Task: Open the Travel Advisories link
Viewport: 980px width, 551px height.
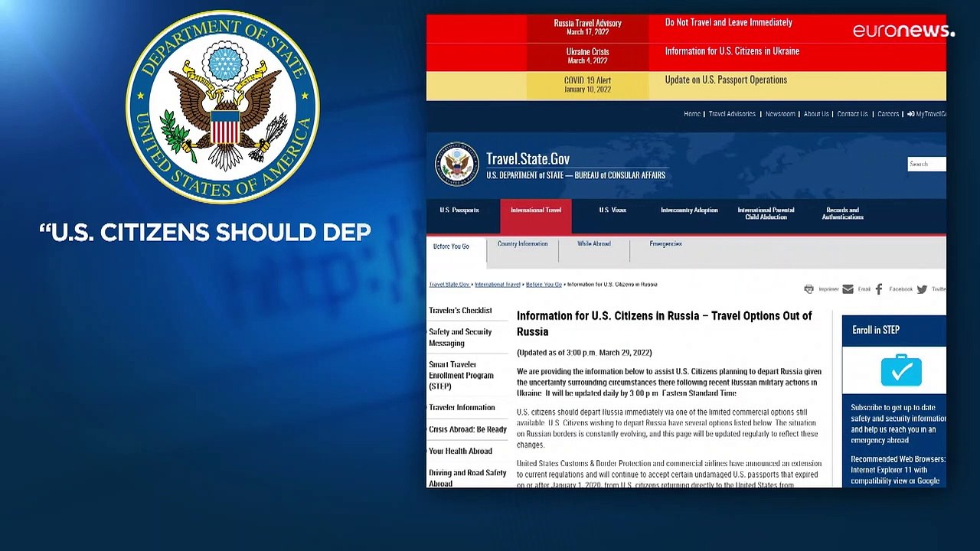Action: [732, 114]
